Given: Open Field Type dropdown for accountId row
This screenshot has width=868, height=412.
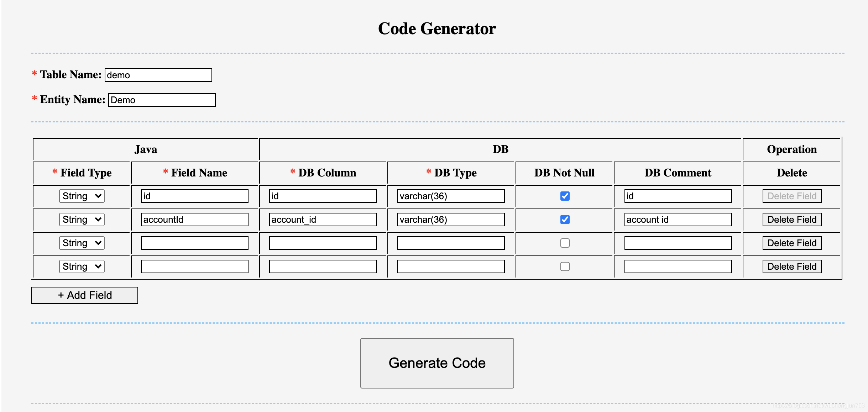Looking at the screenshot, I should pos(82,220).
